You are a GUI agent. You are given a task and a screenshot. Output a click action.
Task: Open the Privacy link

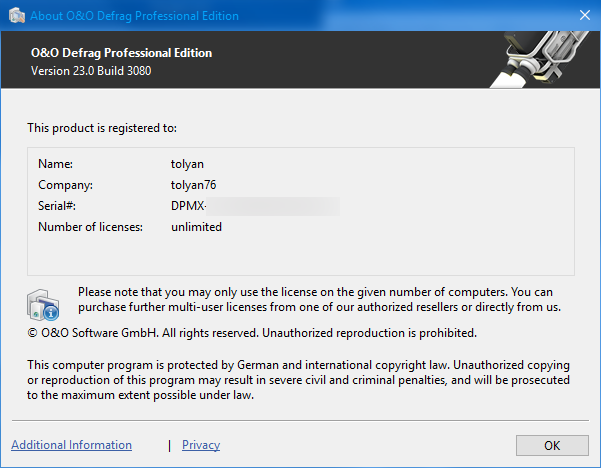click(x=201, y=445)
